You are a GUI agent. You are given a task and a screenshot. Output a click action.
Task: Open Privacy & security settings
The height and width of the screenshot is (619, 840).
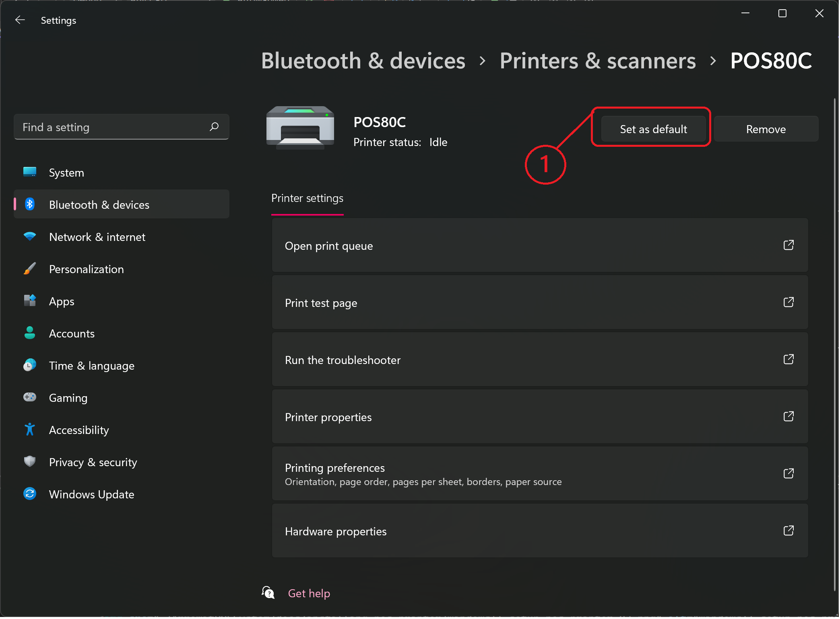pyautogui.click(x=122, y=462)
